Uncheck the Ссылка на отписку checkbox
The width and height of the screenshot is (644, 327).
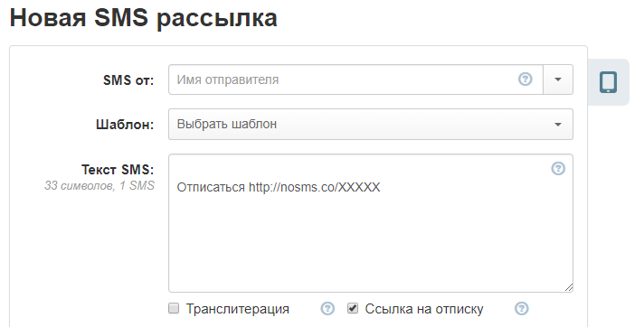coord(353,308)
